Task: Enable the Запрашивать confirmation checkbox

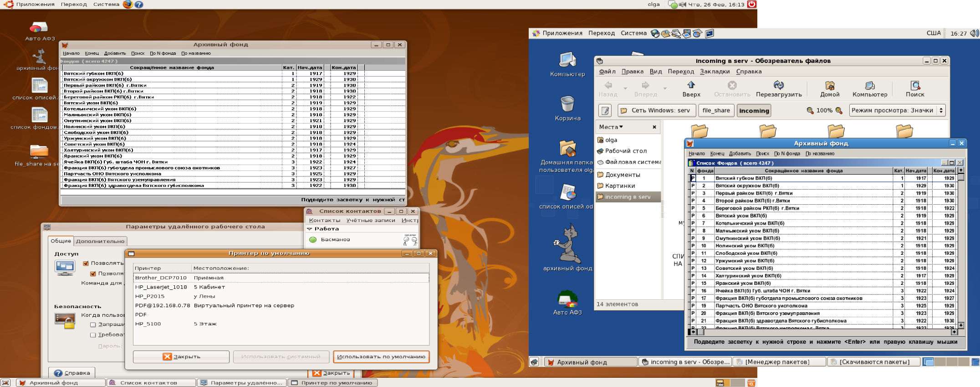Action: click(x=93, y=325)
